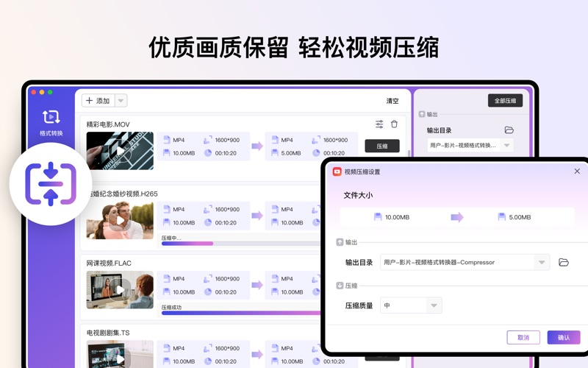
Task: Click 全部压缩 button
Action: coord(505,101)
